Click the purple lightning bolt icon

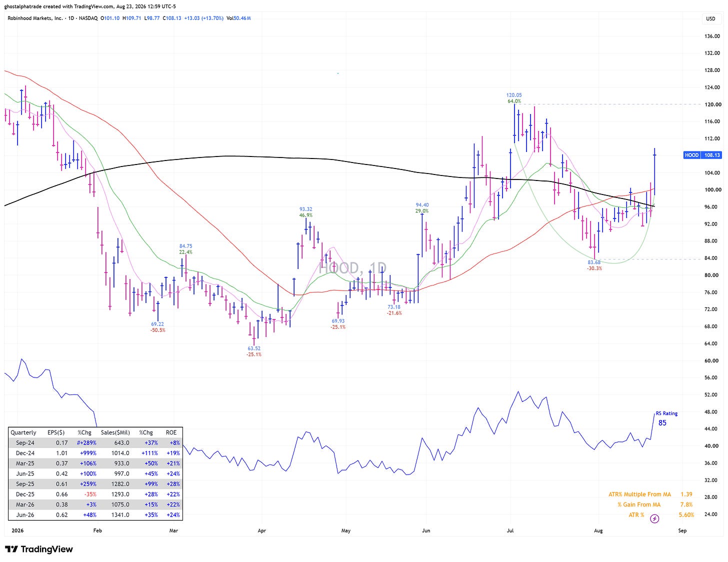coord(654,518)
